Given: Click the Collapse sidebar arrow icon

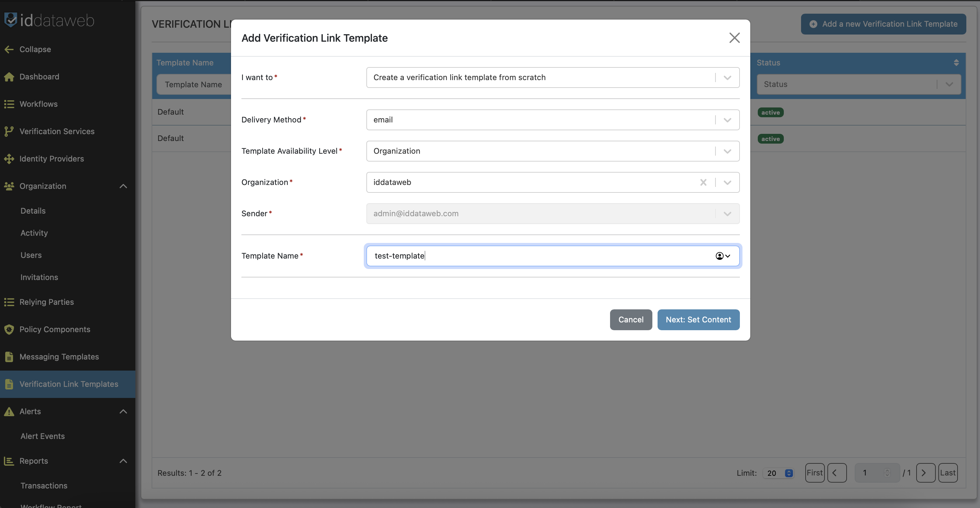Looking at the screenshot, I should click(9, 49).
